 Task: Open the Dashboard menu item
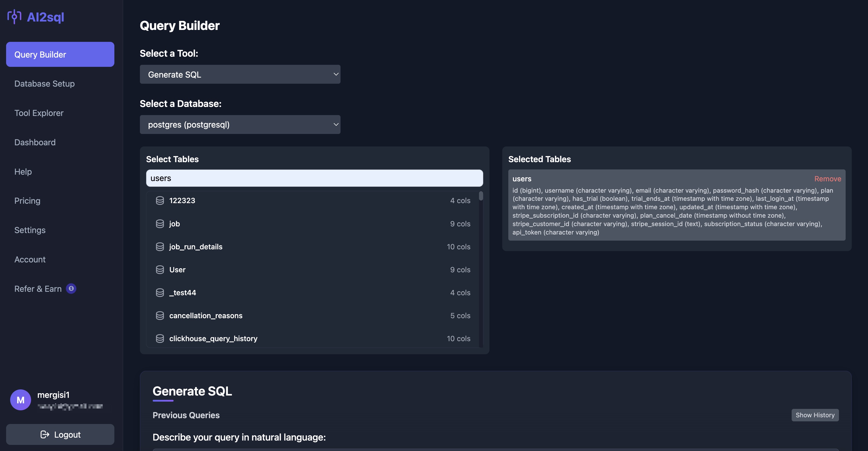tap(35, 142)
